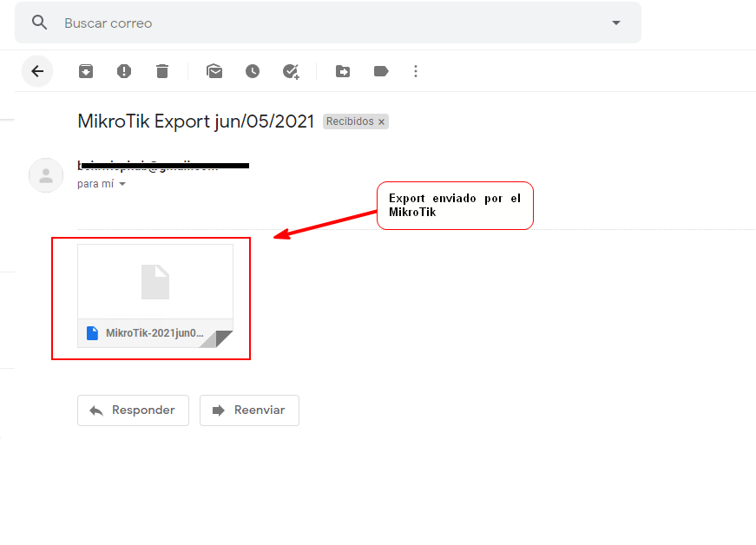Click the back arrow to return to inbox

(37, 71)
